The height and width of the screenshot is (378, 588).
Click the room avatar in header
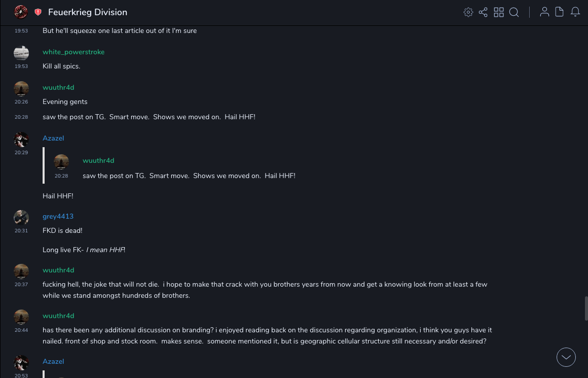coord(21,12)
